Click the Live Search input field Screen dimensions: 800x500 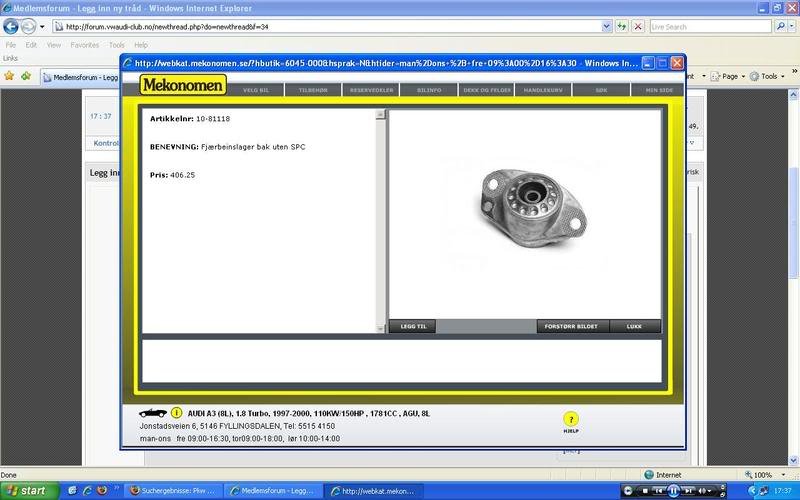pyautogui.click(x=710, y=27)
